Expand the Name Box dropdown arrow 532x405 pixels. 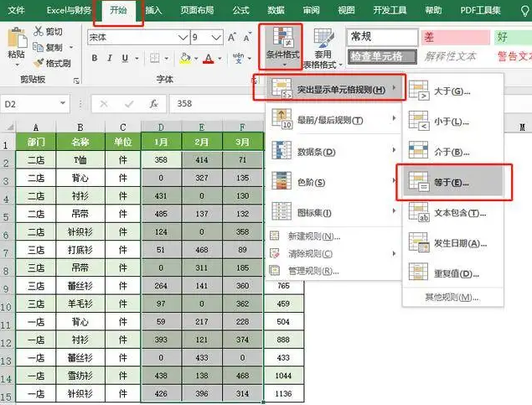[x=63, y=103]
